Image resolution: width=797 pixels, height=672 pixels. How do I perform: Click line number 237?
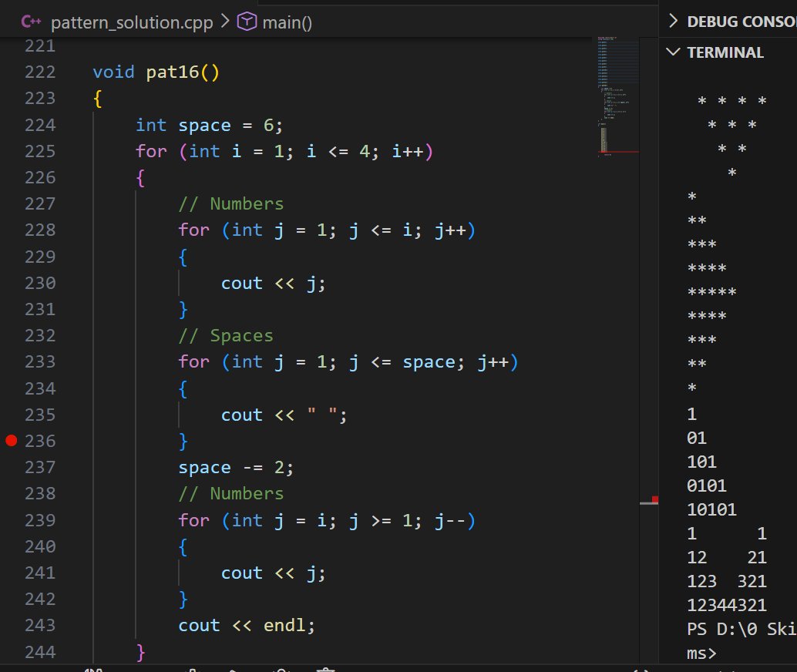tap(39, 467)
